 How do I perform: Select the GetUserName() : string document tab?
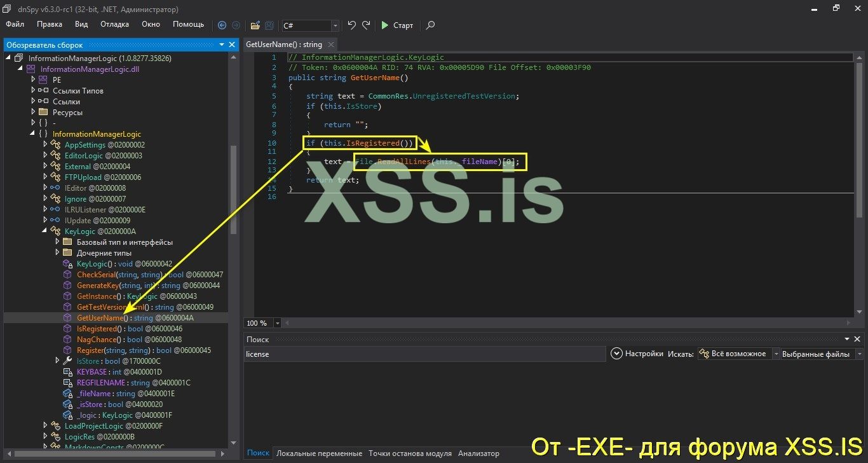284,45
